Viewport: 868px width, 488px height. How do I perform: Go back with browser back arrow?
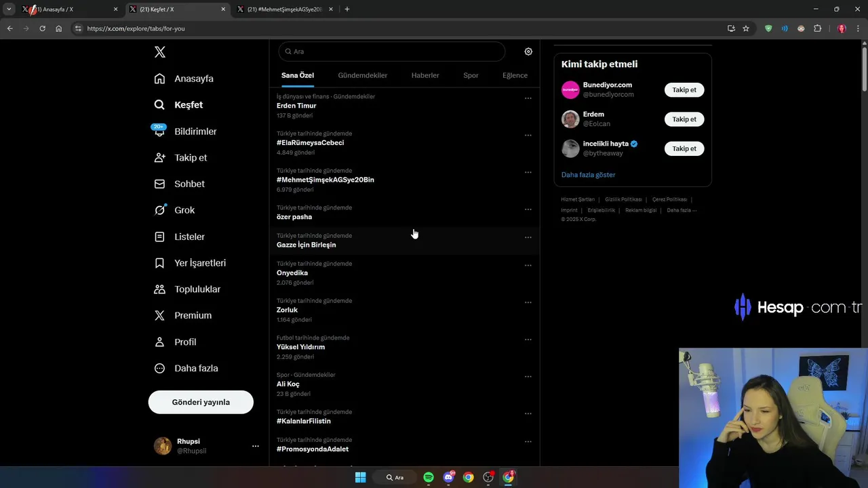[9, 28]
